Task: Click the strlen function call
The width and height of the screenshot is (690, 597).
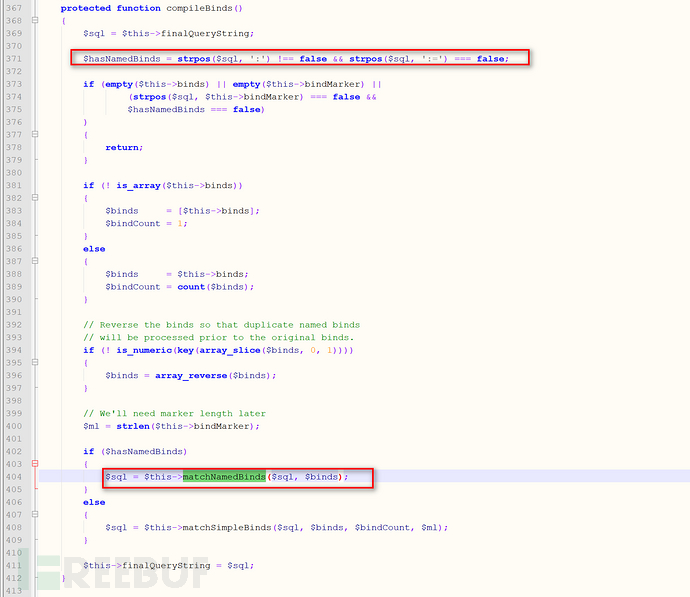Action: point(133,426)
